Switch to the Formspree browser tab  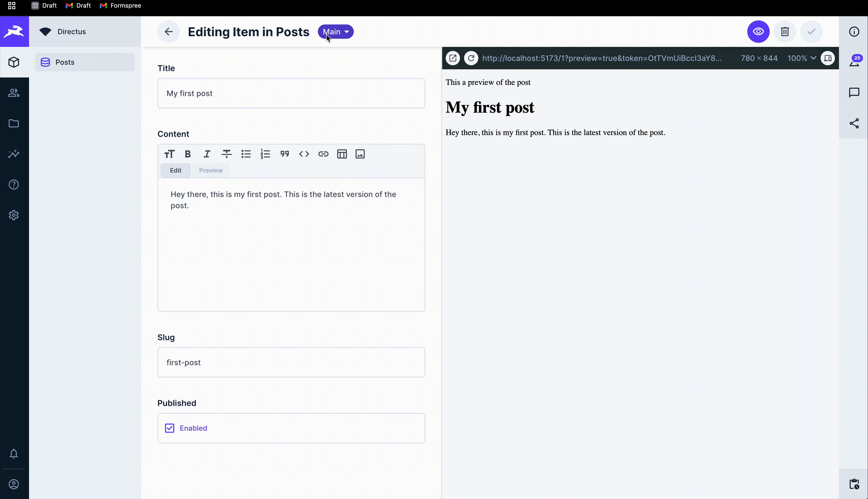120,6
